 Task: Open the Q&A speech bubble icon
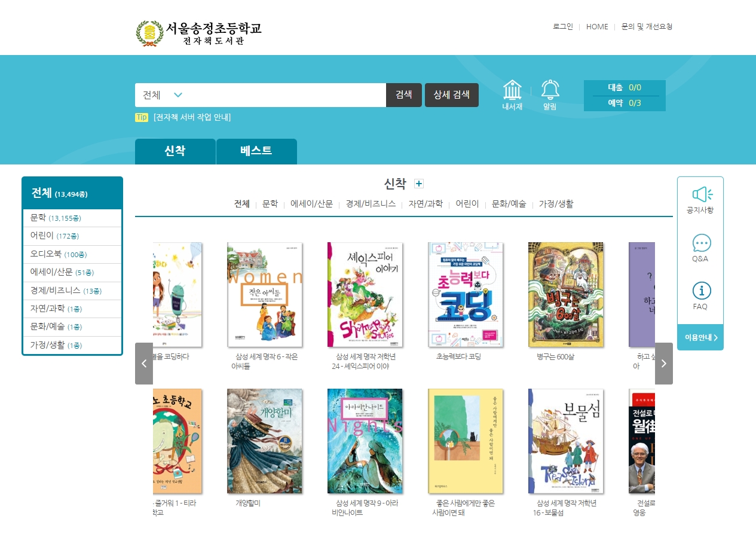[701, 243]
